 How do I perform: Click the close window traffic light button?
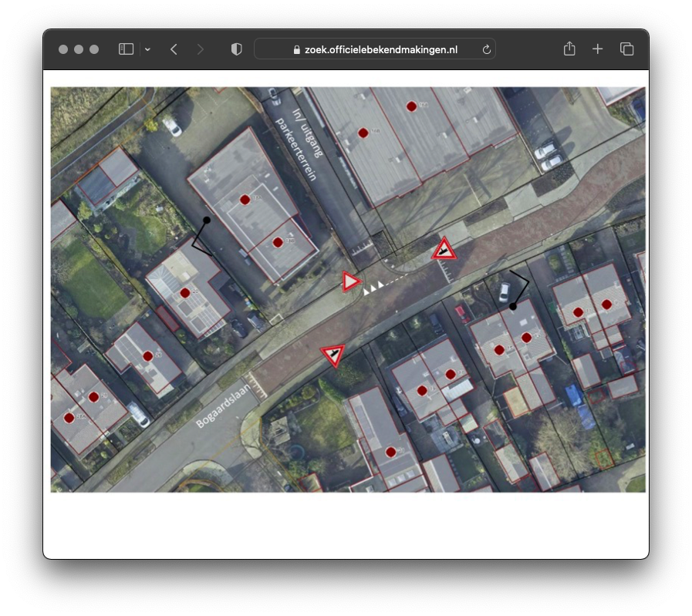(x=63, y=49)
